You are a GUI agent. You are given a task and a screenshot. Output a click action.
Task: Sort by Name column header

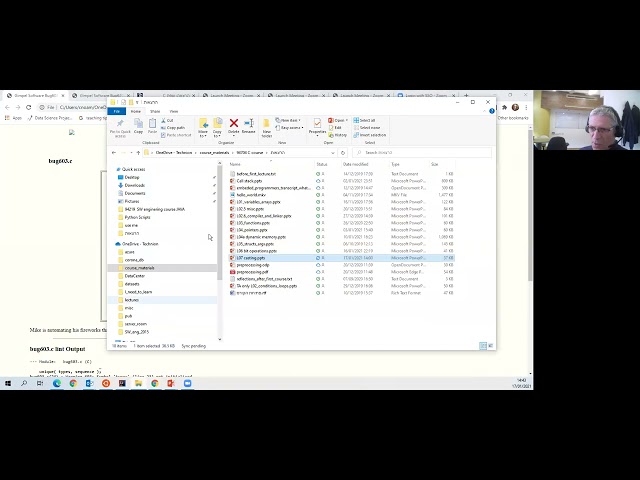pyautogui.click(x=271, y=164)
